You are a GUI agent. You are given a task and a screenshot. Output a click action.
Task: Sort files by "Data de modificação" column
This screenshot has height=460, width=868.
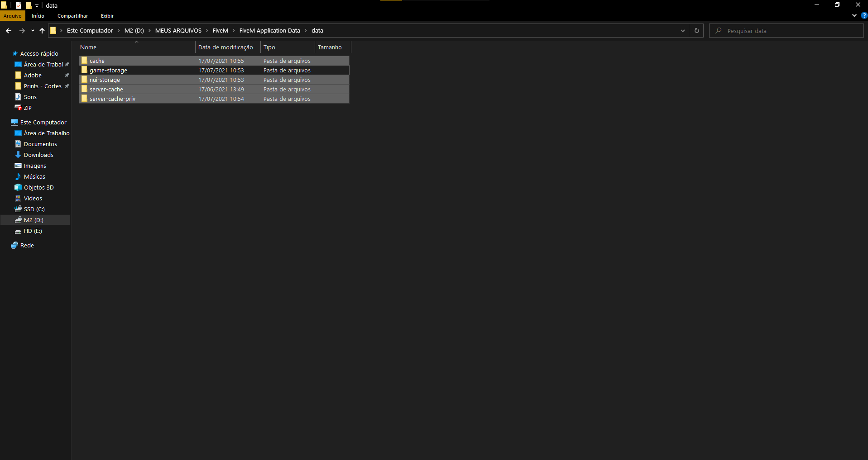[226, 47]
